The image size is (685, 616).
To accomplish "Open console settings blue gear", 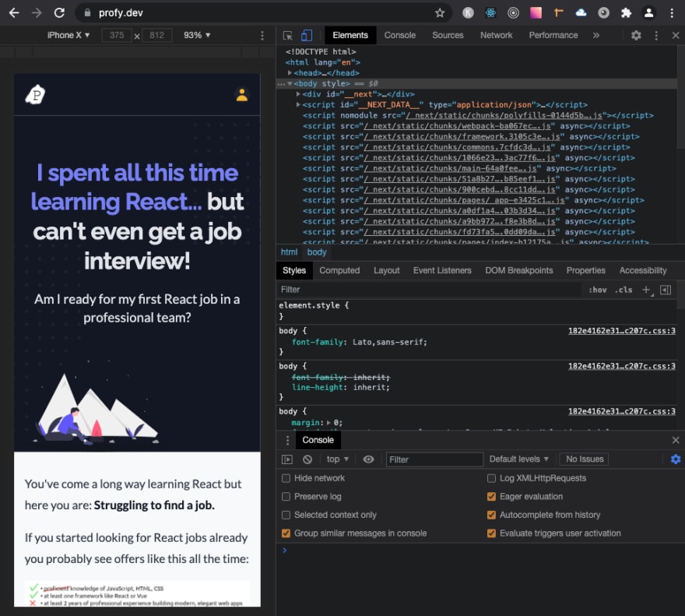I will click(676, 459).
